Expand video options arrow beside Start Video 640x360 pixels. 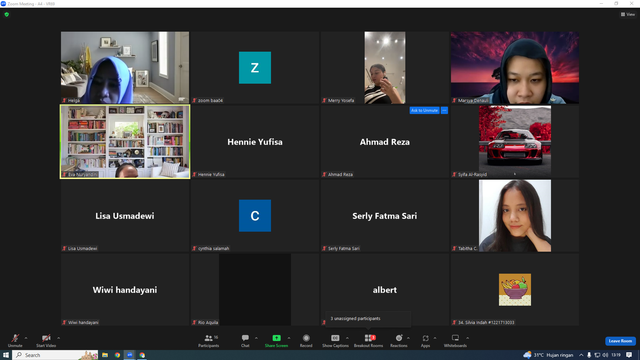click(58, 338)
